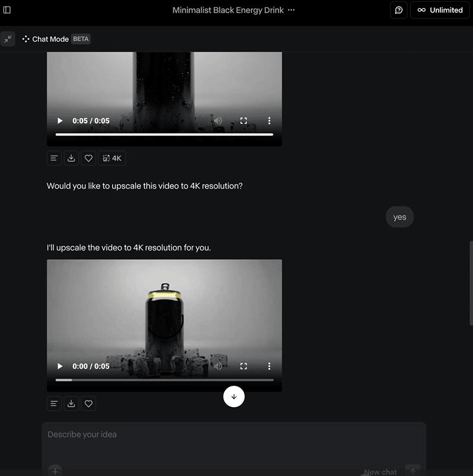Toggle the left sidebar panel icon

coord(7,10)
